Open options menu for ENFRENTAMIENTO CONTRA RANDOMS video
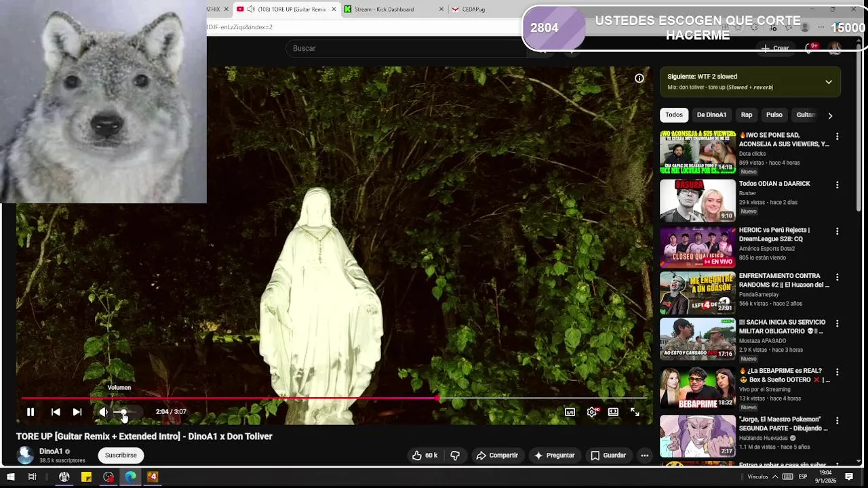This screenshot has width=868, height=488. click(x=837, y=277)
